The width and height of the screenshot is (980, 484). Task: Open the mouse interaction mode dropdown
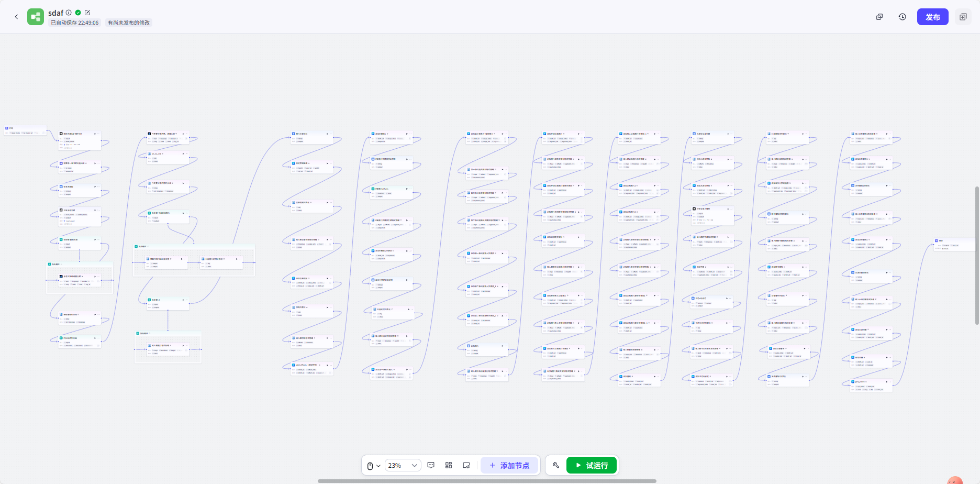point(373,466)
